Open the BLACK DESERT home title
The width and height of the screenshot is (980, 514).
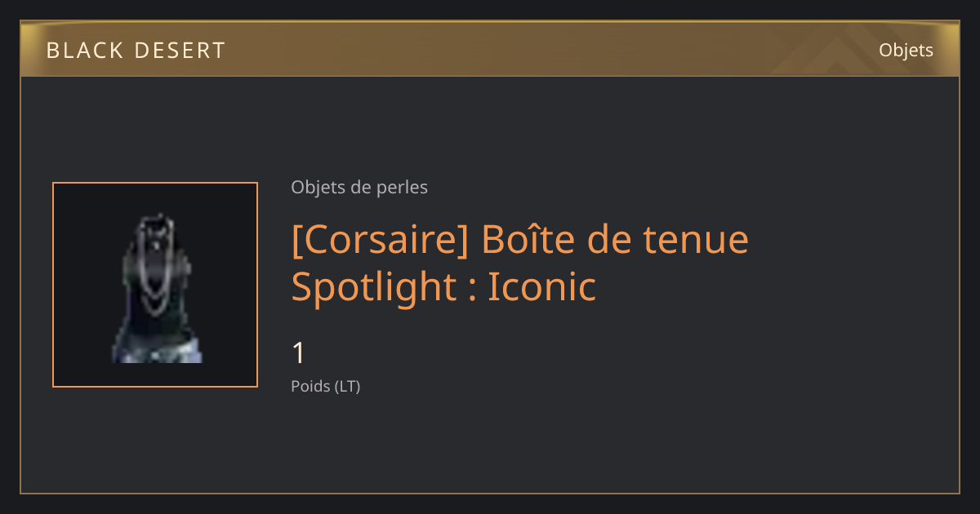[136, 51]
